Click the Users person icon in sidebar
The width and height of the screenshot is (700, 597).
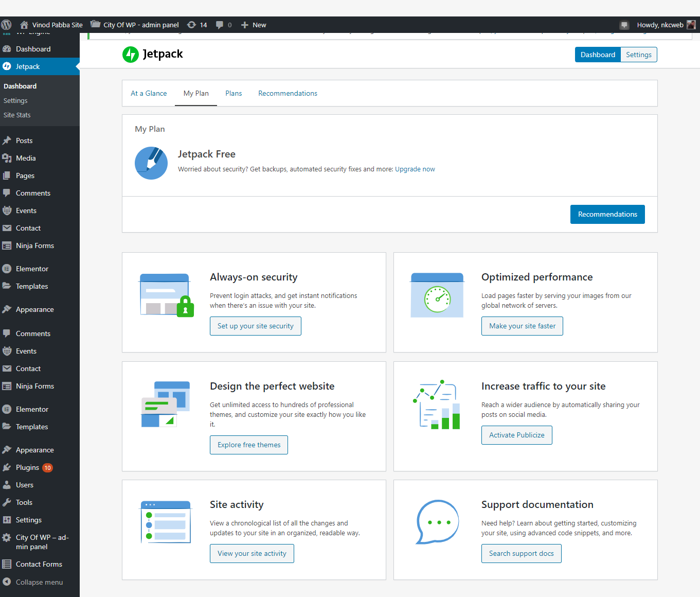coord(7,485)
